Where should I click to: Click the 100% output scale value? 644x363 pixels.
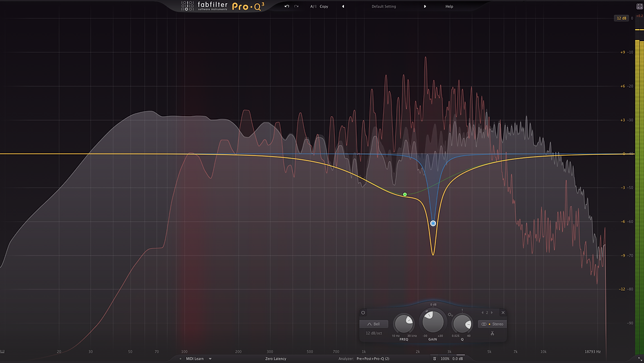[x=445, y=359]
